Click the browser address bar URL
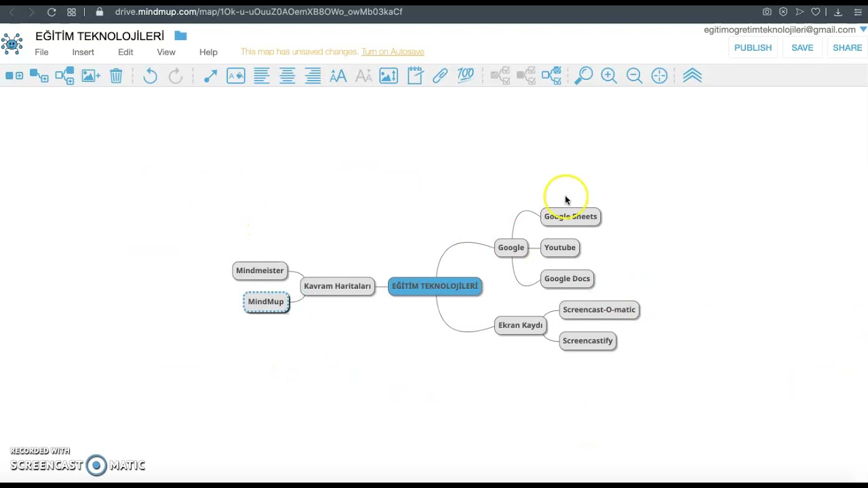 [x=258, y=12]
